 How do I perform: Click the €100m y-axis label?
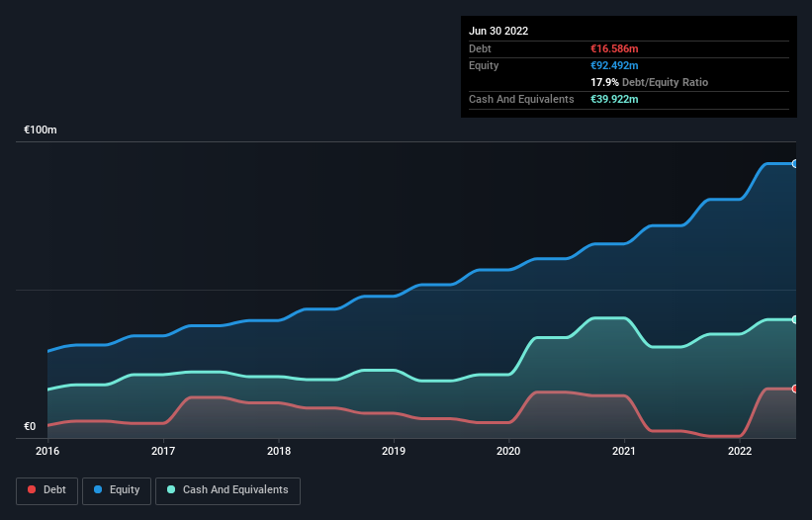[41, 130]
